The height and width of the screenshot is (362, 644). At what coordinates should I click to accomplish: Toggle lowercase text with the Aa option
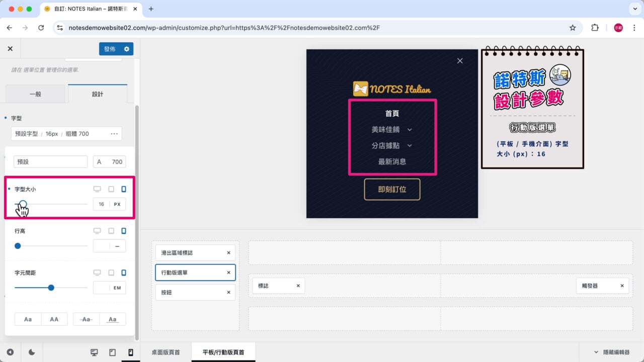28,319
